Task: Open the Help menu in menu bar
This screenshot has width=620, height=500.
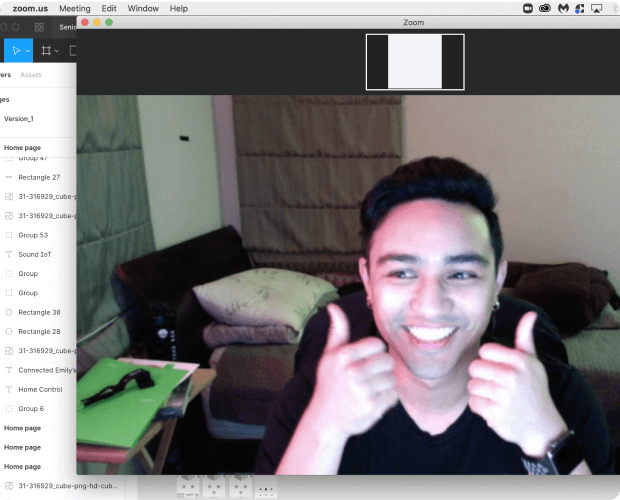Action: tap(179, 8)
